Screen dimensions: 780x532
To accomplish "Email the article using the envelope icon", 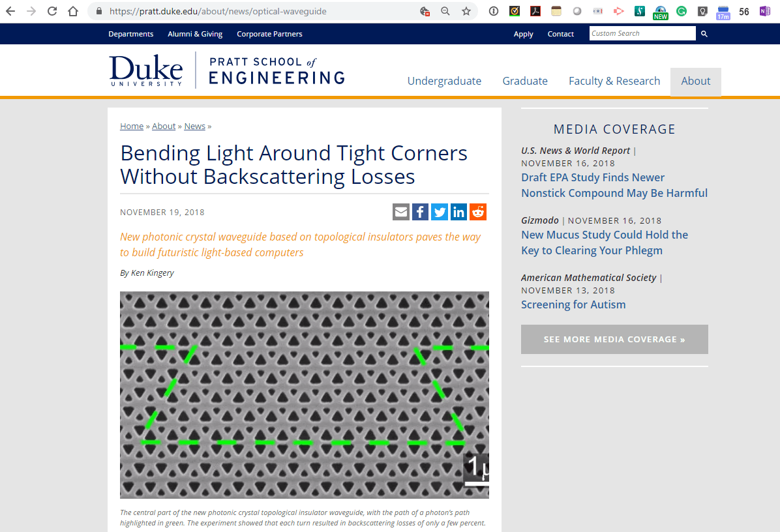I will 401,211.
